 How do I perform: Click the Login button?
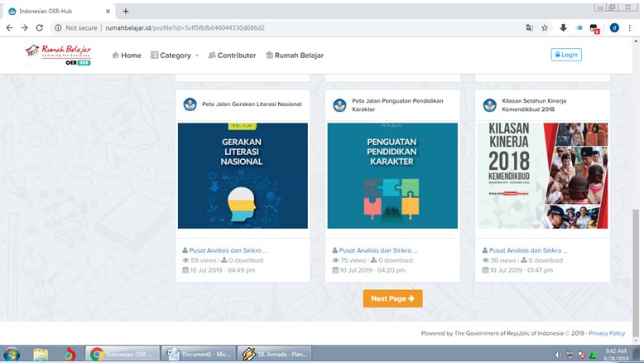click(x=566, y=55)
